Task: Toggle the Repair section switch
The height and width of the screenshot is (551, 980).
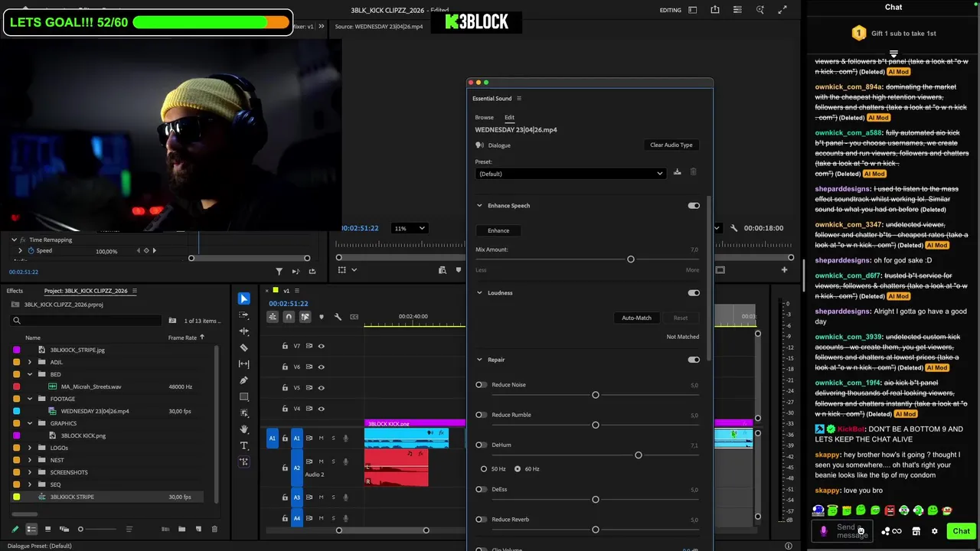Action: tap(694, 360)
